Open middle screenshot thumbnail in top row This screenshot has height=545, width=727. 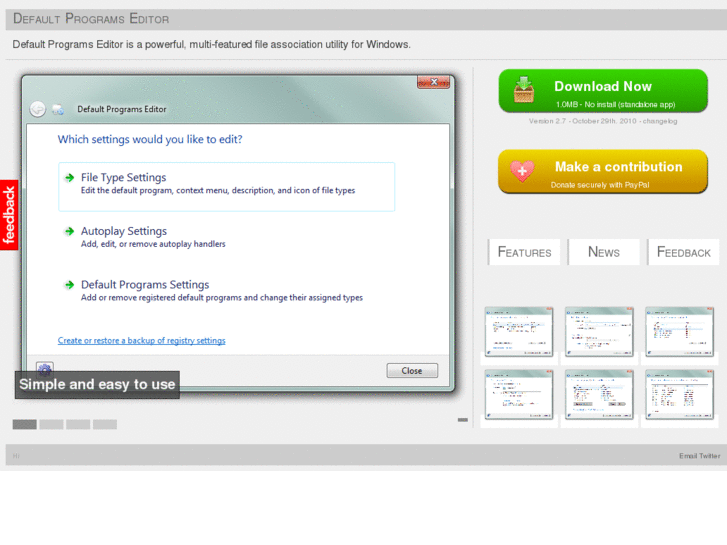[599, 332]
